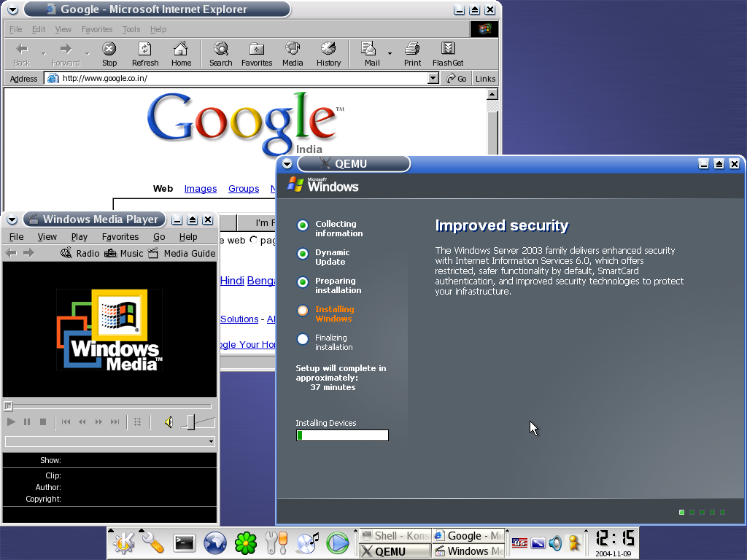This screenshot has width=747, height=560.
Task: Refresh the Google page in Internet Explorer
Action: 145,54
